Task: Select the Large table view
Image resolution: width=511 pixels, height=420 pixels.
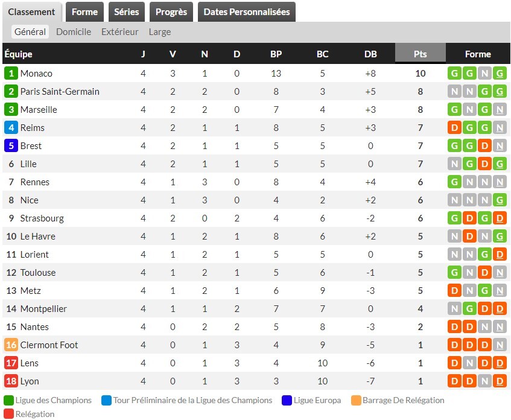Action: click(x=160, y=32)
